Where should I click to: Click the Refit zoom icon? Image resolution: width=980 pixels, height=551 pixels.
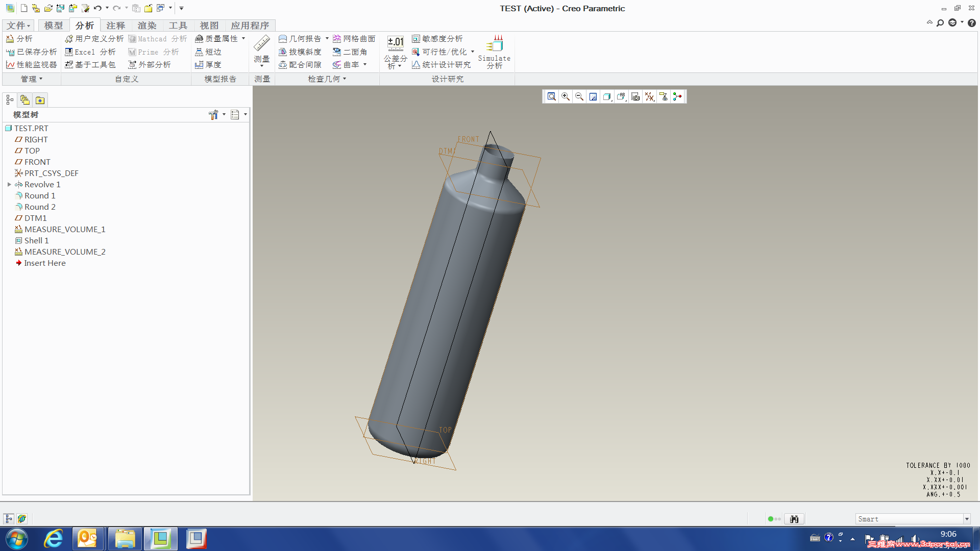point(551,96)
